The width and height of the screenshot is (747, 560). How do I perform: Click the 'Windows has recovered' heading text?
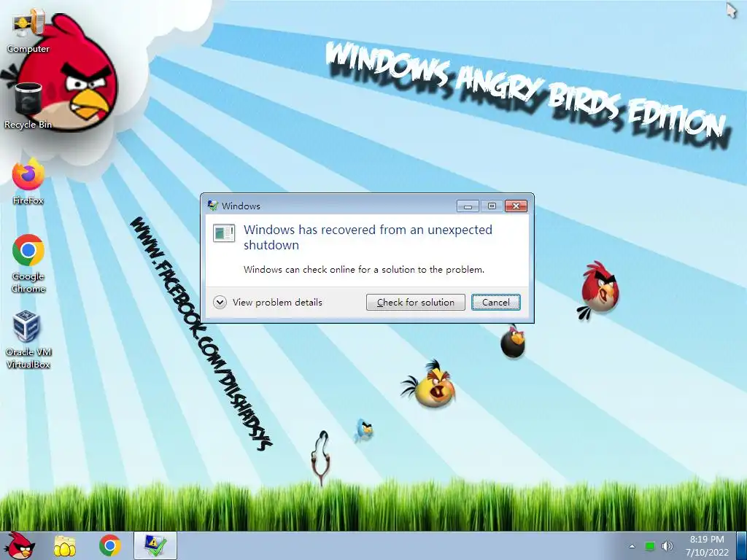tap(368, 237)
